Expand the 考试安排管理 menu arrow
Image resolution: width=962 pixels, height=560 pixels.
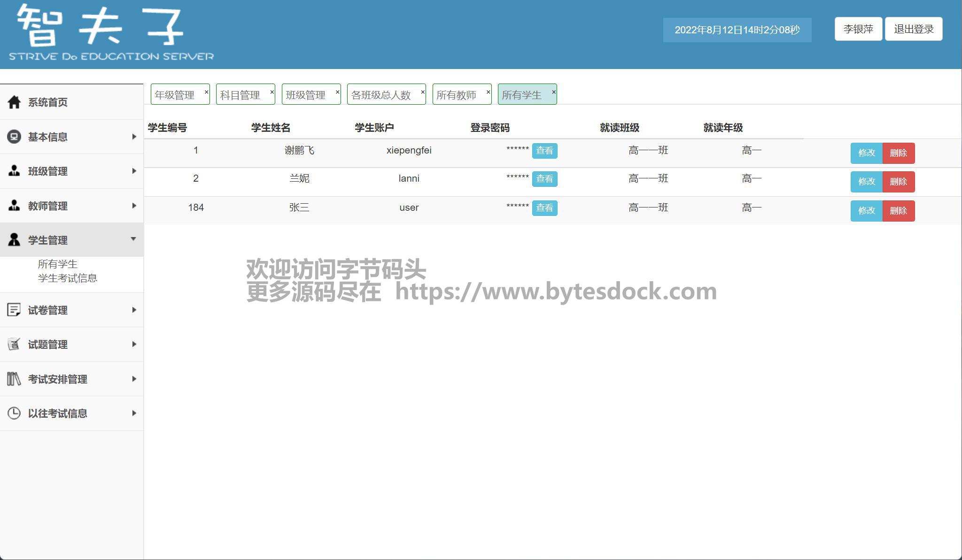[x=134, y=379]
